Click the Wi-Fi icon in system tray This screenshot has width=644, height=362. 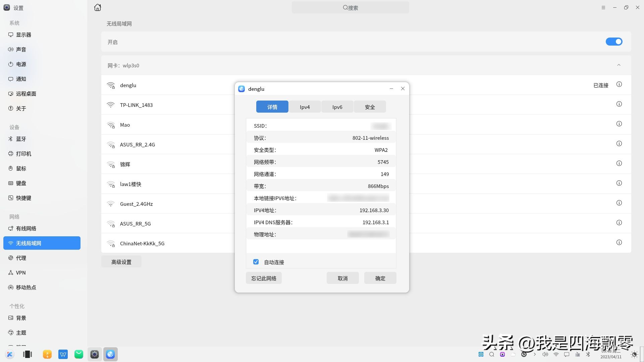(556, 354)
